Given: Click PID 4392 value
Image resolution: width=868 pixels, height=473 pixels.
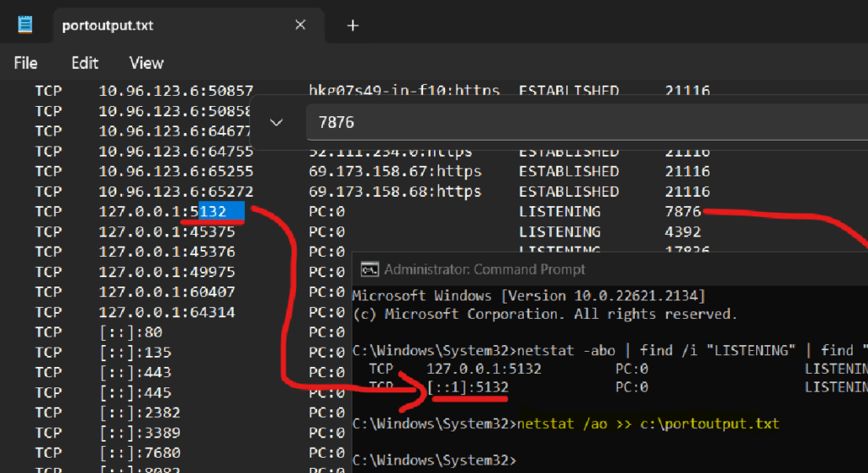Looking at the screenshot, I should tap(683, 231).
